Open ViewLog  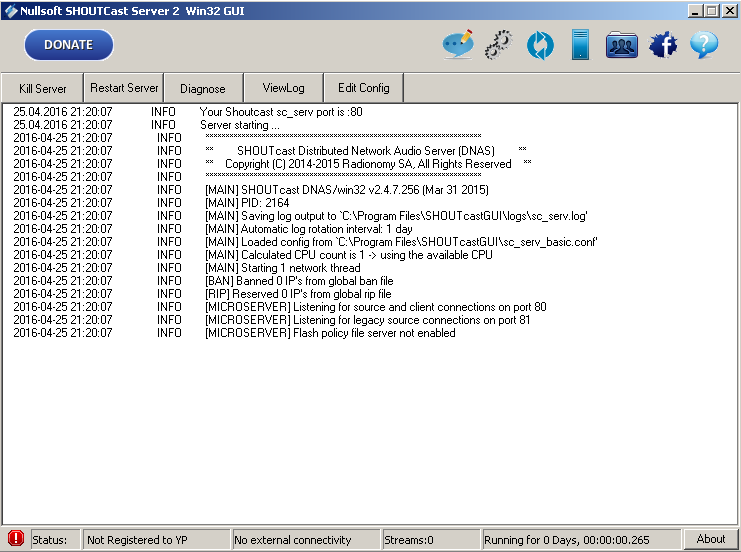pyautogui.click(x=284, y=88)
